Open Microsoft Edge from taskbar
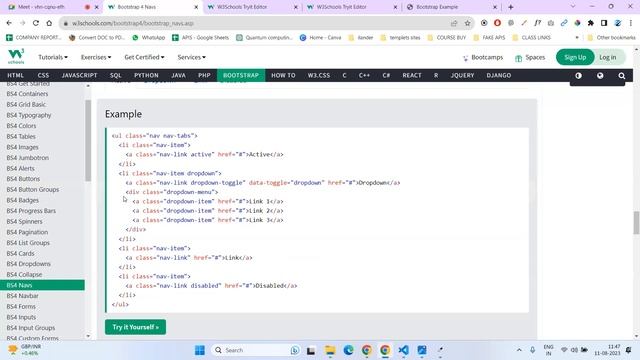Image resolution: width=640 pixels, height=360 pixels. click(x=348, y=350)
